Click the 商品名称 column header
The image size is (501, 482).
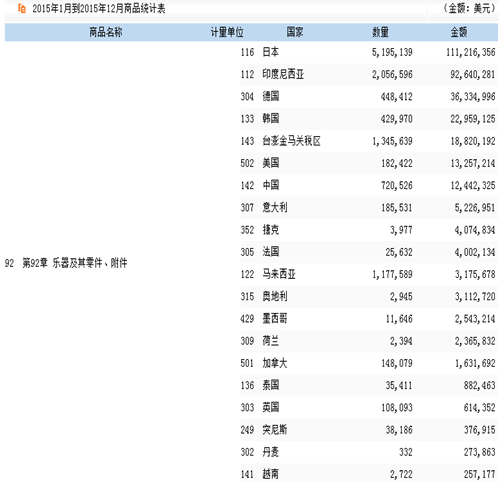[x=106, y=32]
